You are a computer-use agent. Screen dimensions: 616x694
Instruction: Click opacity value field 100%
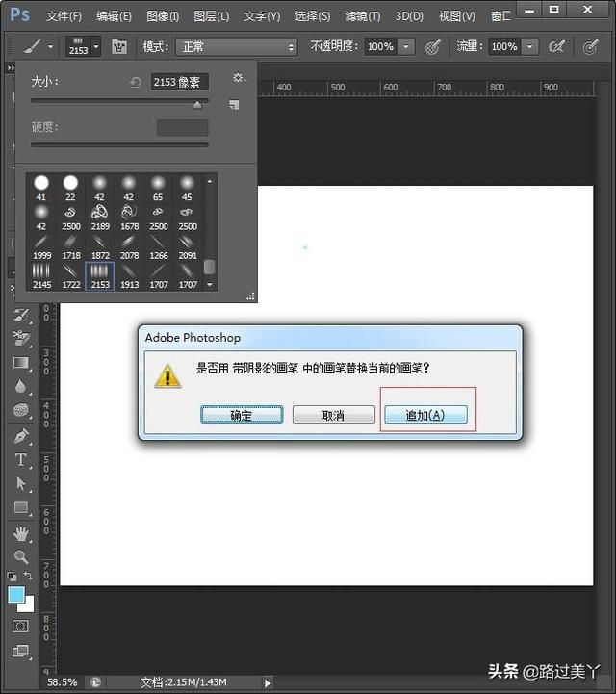pyautogui.click(x=380, y=46)
